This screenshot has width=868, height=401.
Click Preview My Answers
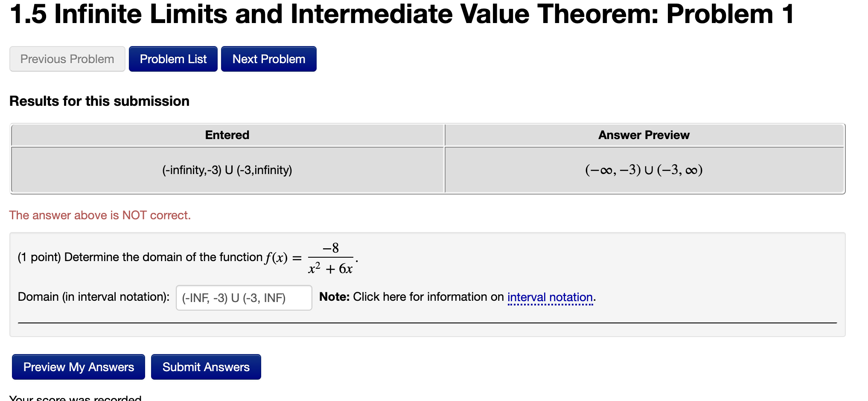tap(78, 366)
